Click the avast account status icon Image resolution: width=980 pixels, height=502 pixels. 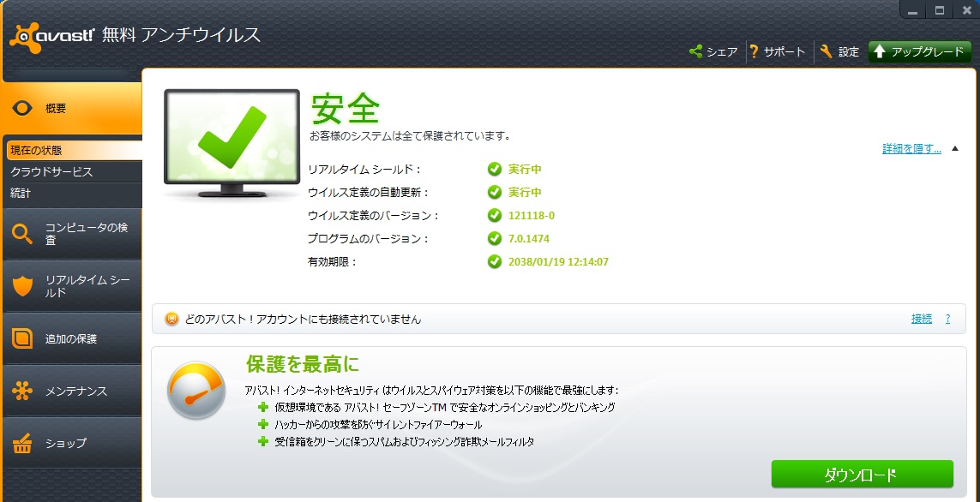[171, 319]
